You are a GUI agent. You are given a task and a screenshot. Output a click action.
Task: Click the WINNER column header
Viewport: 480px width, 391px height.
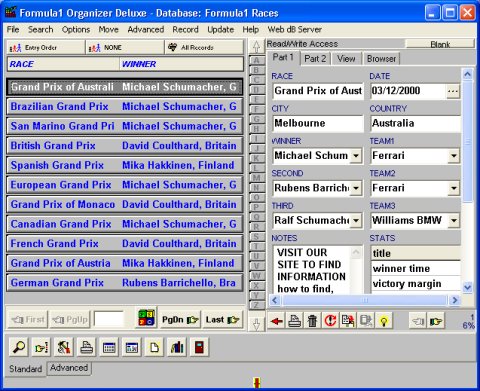click(x=181, y=64)
